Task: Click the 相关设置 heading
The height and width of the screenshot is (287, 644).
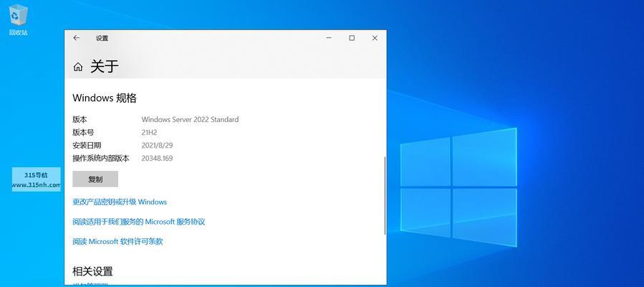Action: tap(92, 271)
